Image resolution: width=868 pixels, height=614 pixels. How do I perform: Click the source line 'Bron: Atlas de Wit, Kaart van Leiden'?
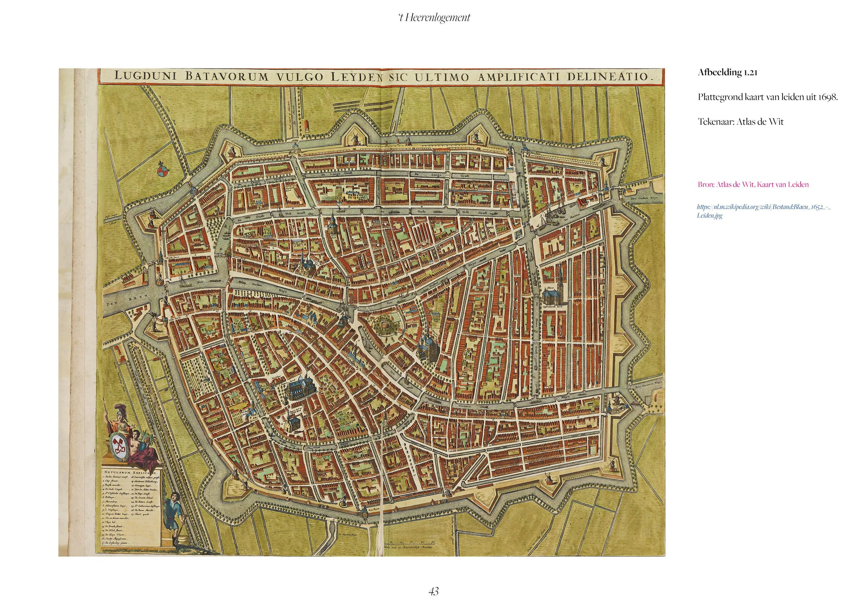(753, 185)
